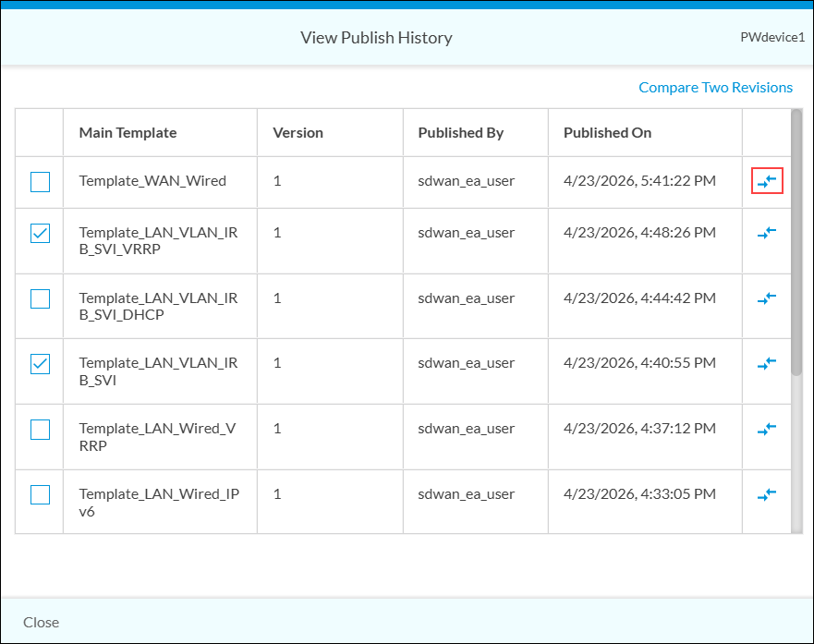Screen dimensions: 814x644
Task: Click compare icon for 4:40:55 PM row
Action: click(x=767, y=363)
